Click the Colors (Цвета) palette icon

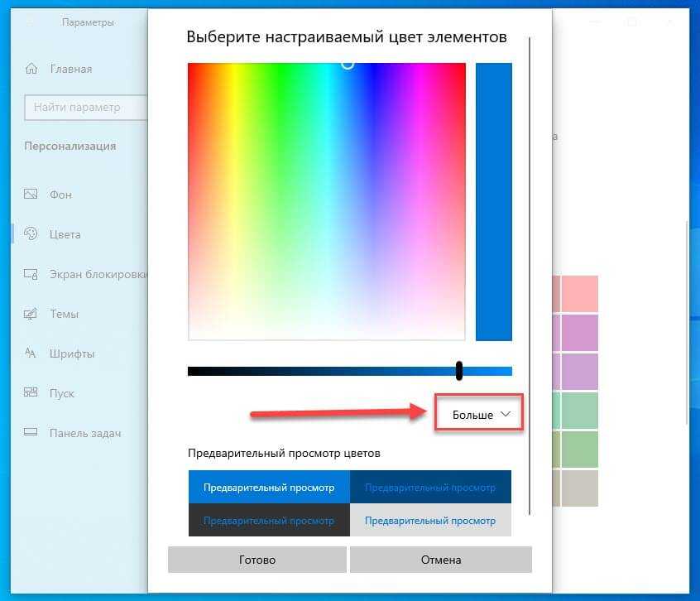[x=31, y=234]
